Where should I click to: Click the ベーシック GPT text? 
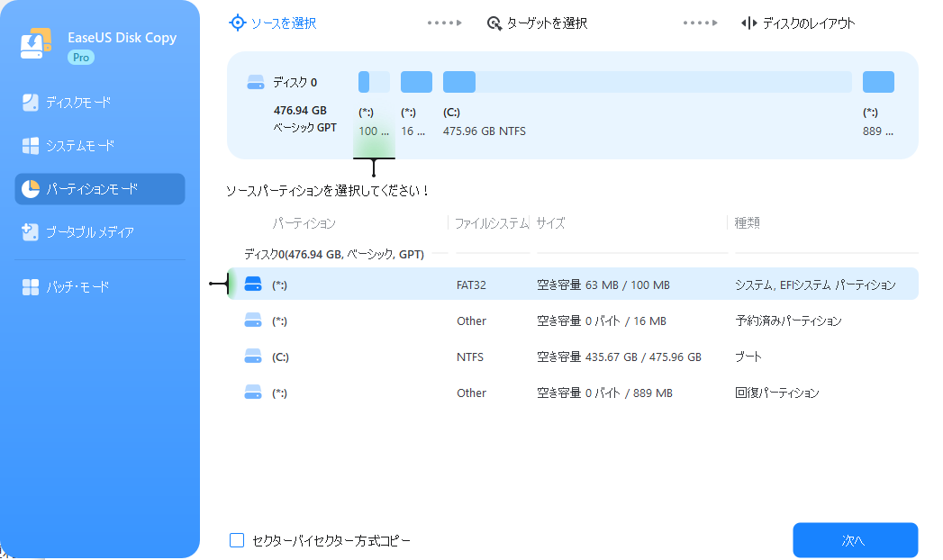coord(305,127)
